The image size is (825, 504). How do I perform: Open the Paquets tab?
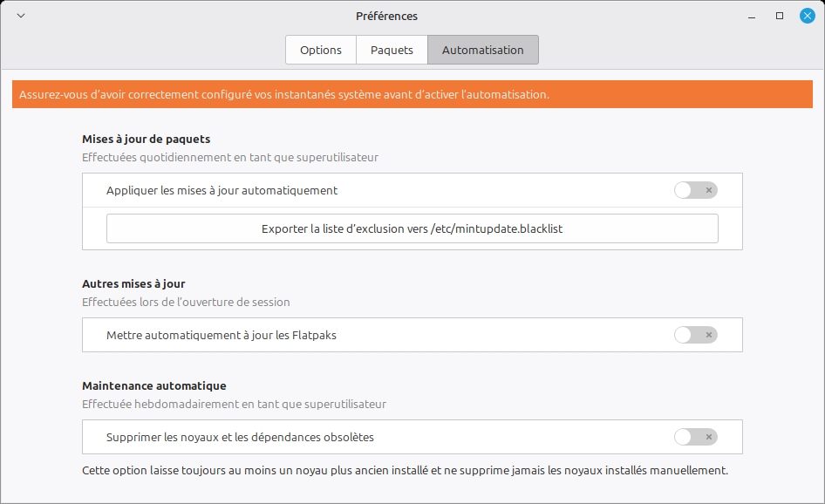click(x=392, y=50)
